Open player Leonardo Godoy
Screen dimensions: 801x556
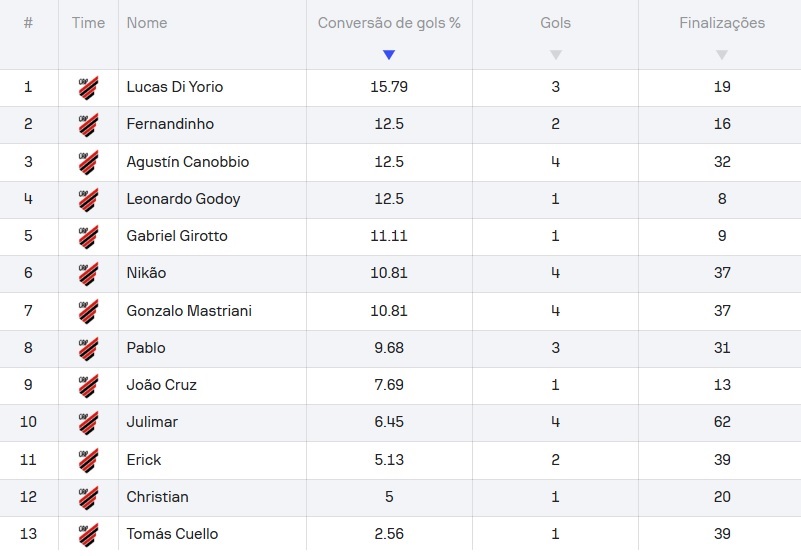pos(183,199)
